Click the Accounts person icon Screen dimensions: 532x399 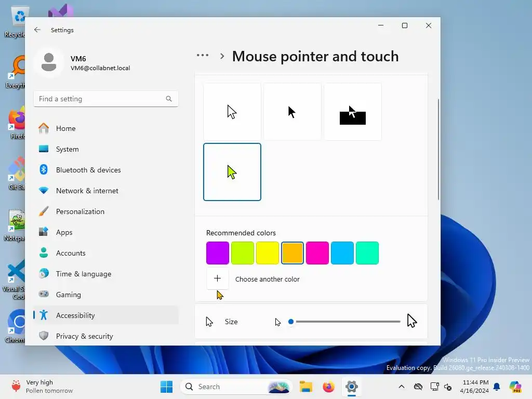(44, 253)
